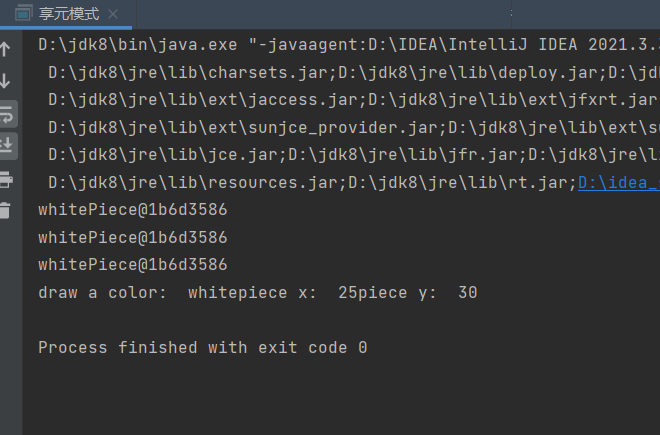
Task: Click the first whitePiece@1b6d3586 output line
Action: (x=132, y=210)
